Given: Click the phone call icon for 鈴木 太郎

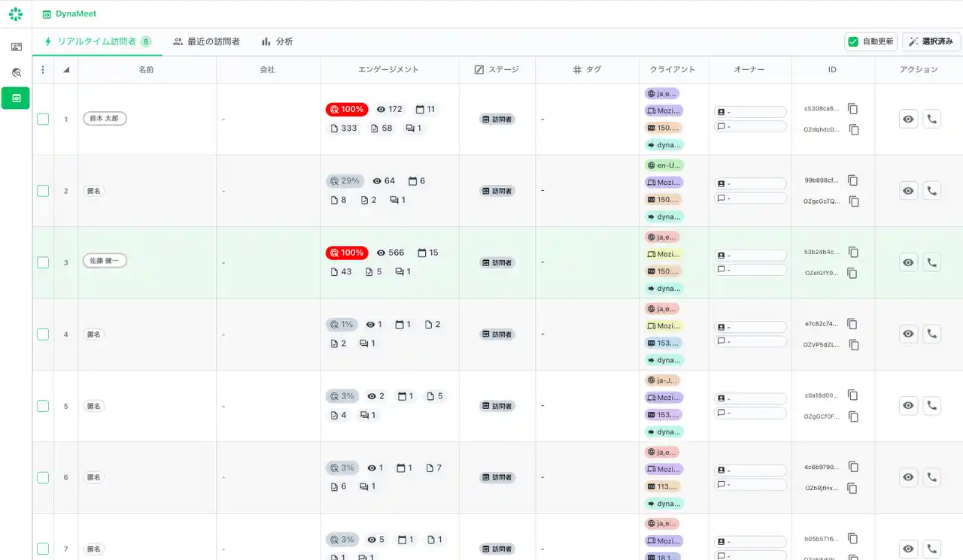Looking at the screenshot, I should [x=931, y=119].
